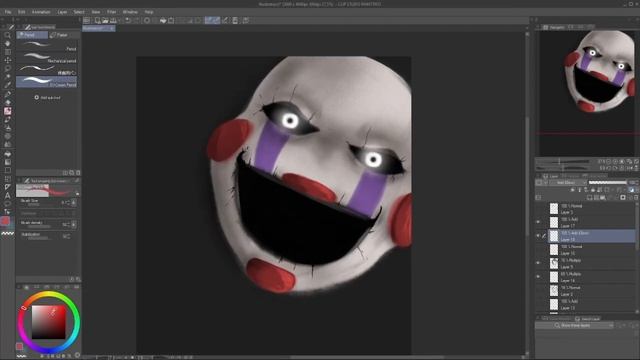
Task: Select the Gradient tool
Action: point(7,162)
